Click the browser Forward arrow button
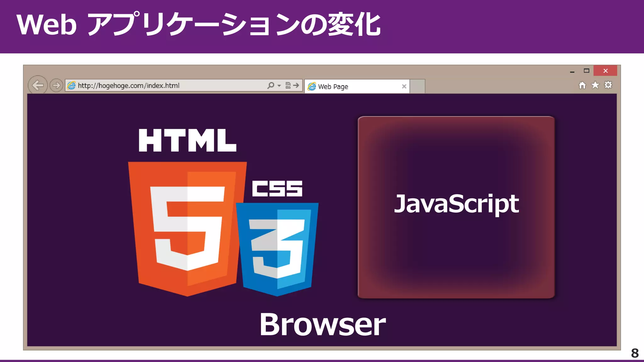The width and height of the screenshot is (644, 362). (x=56, y=85)
